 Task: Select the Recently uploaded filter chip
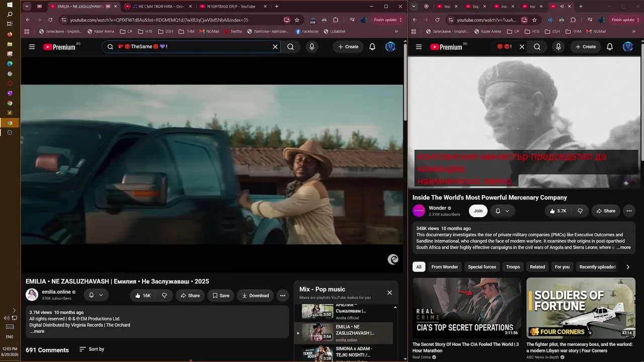click(597, 267)
